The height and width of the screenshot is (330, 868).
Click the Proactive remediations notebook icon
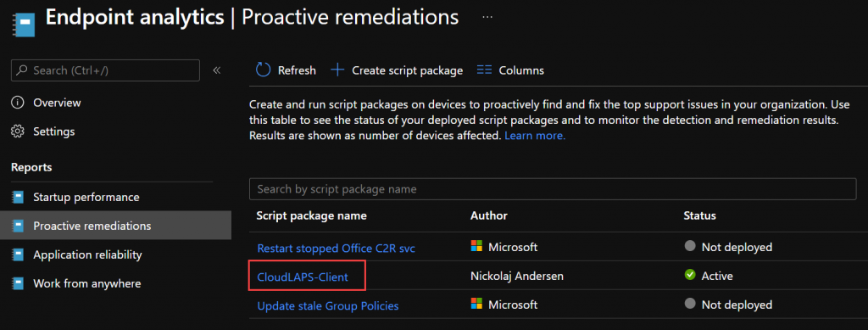pyautogui.click(x=19, y=226)
